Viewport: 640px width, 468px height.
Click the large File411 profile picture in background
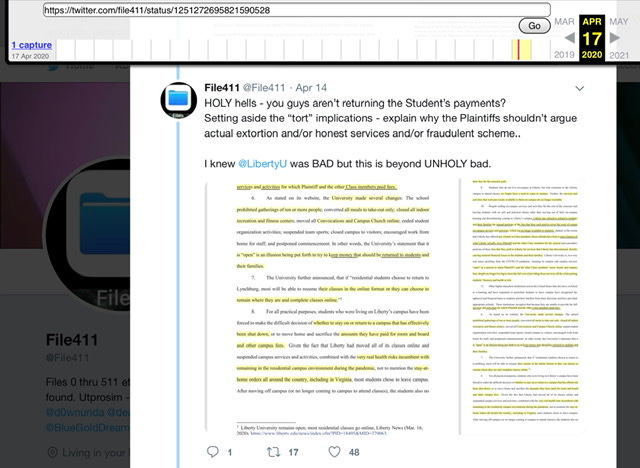(88, 235)
